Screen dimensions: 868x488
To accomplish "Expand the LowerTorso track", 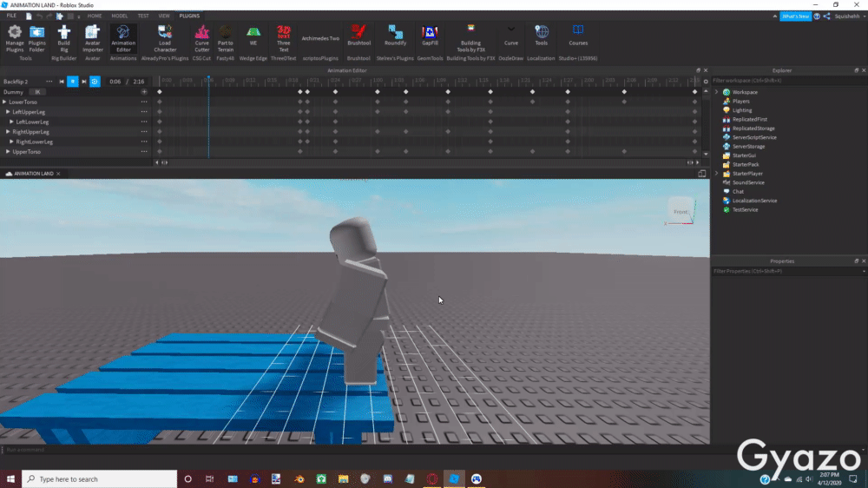I will [x=4, y=102].
